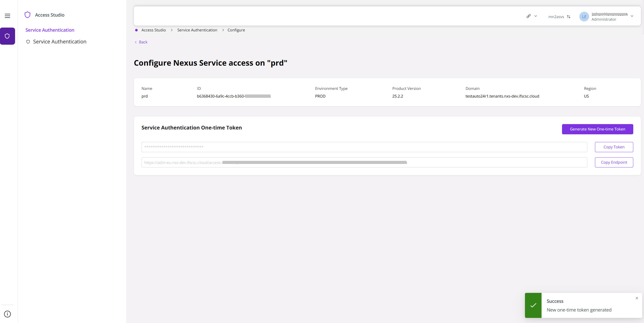This screenshot has height=323, width=644.
Task: Click the Access Studio title text
Action: [50, 15]
